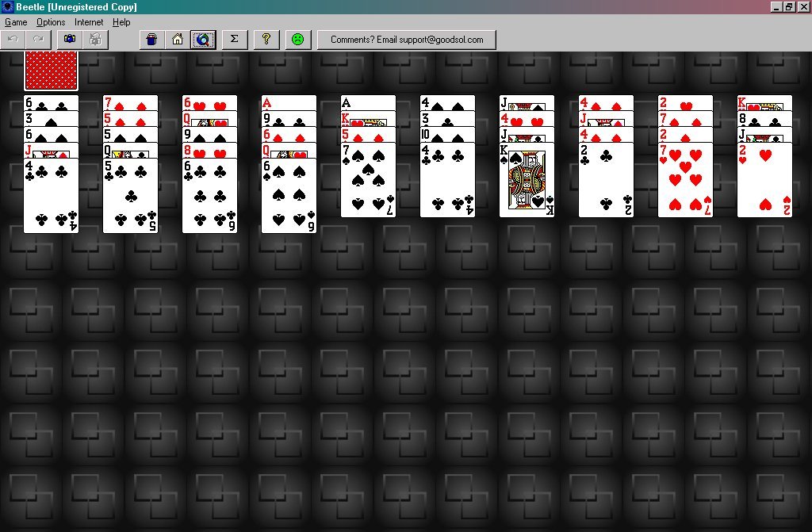Pick the 2 of Hearts card
Image resolution: width=812 pixels, height=532 pixels.
click(764, 181)
